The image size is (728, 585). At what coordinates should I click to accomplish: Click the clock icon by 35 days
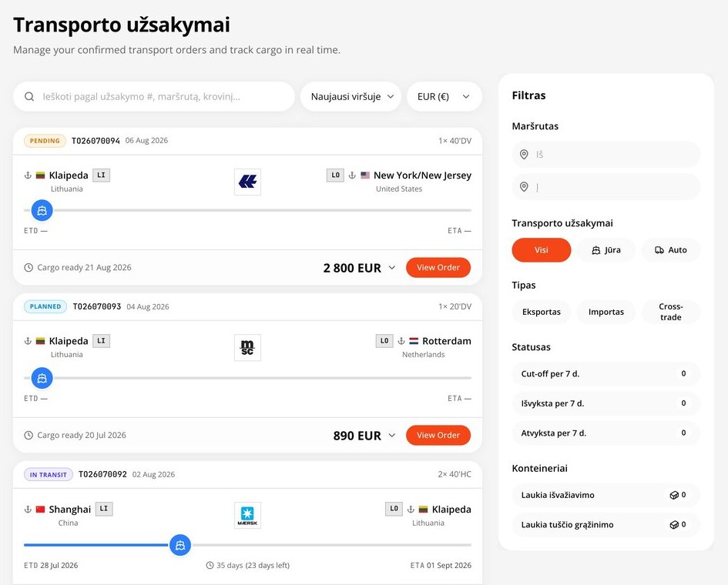coord(210,566)
